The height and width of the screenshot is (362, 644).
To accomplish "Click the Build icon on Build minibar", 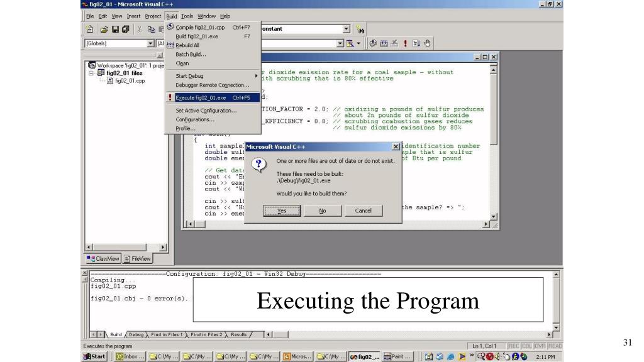I will [384, 43].
